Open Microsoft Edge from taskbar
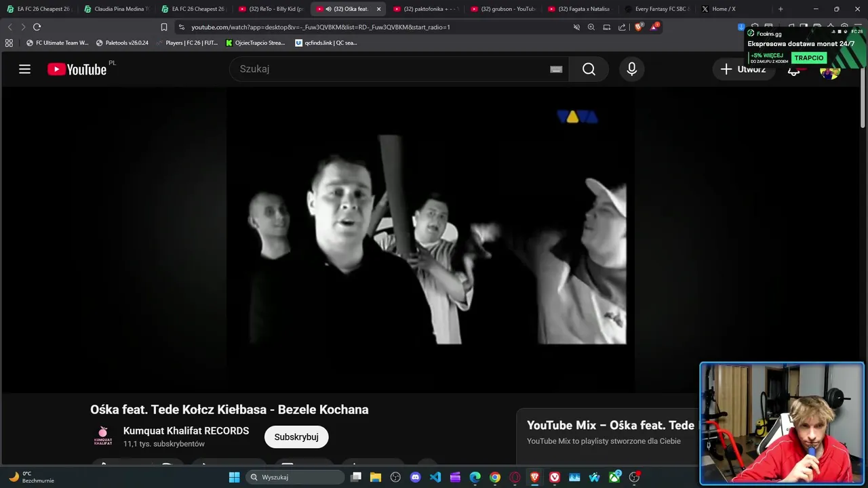This screenshot has width=868, height=488. pyautogui.click(x=475, y=477)
